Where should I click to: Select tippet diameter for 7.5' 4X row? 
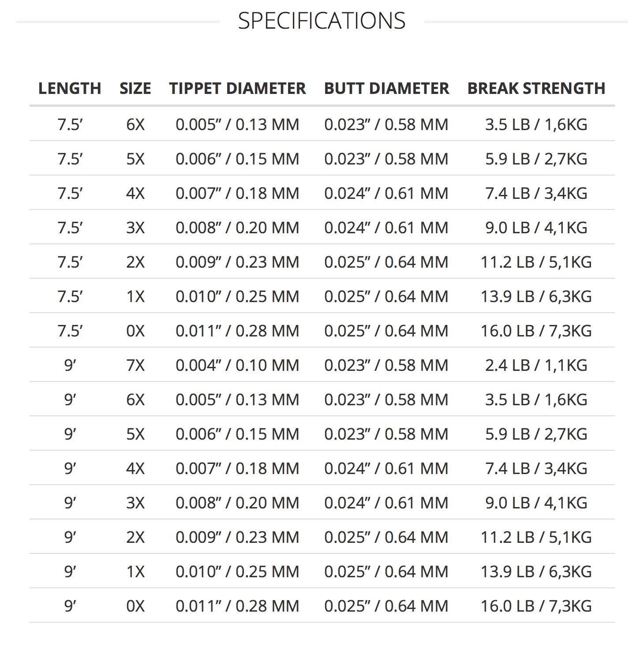click(237, 193)
